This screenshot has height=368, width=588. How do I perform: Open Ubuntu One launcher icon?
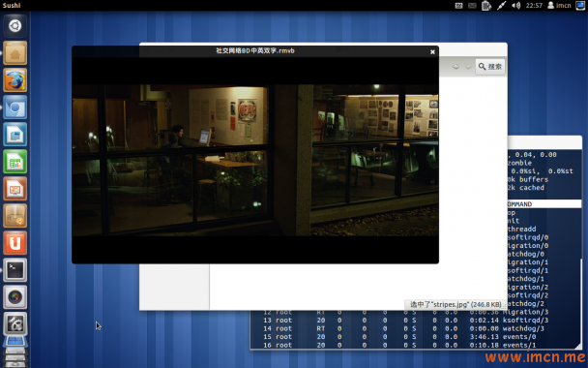(x=15, y=242)
